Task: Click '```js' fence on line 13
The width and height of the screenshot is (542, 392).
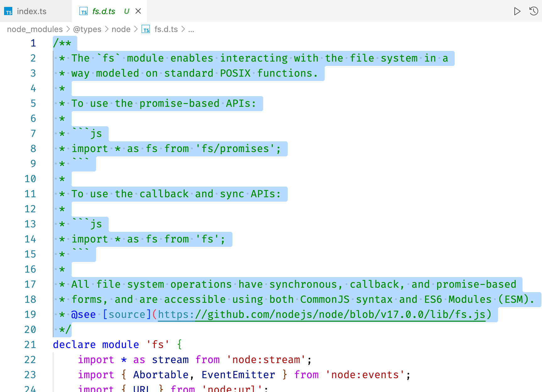Action: (x=87, y=224)
